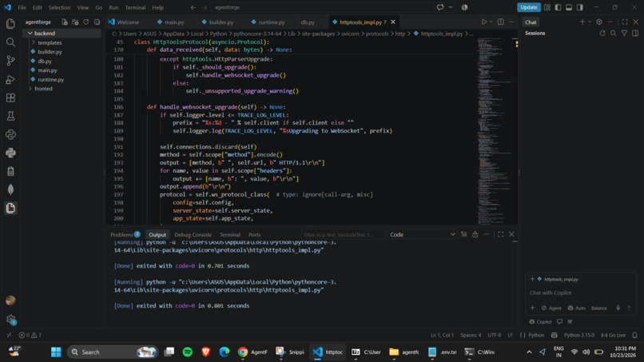Refresh the chat Sessions list
This screenshot has height=362, width=644.
(602, 34)
